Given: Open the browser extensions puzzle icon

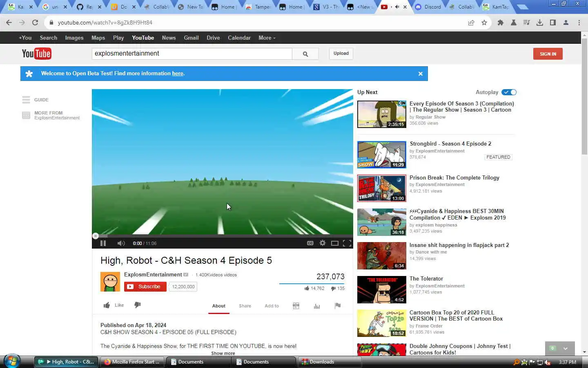Looking at the screenshot, I should [501, 22].
